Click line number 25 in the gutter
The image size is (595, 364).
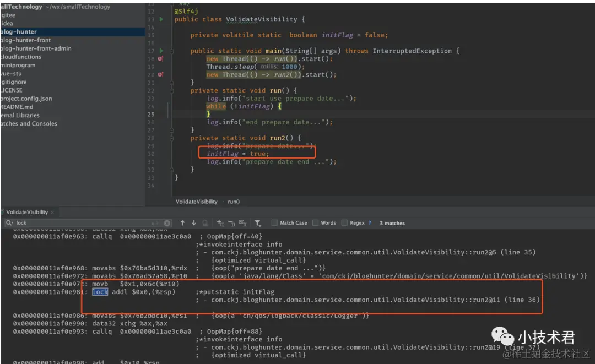(151, 115)
